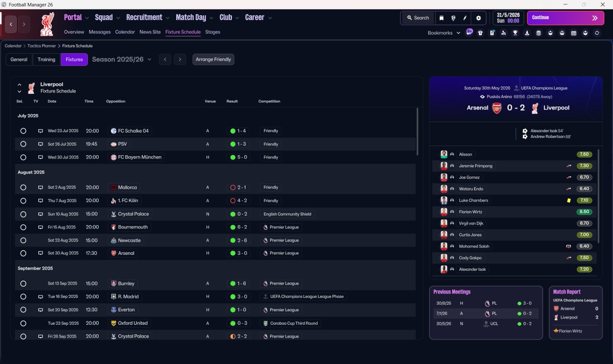This screenshot has width=613, height=364.
Task: Click the Continue button
Action: coord(566,18)
